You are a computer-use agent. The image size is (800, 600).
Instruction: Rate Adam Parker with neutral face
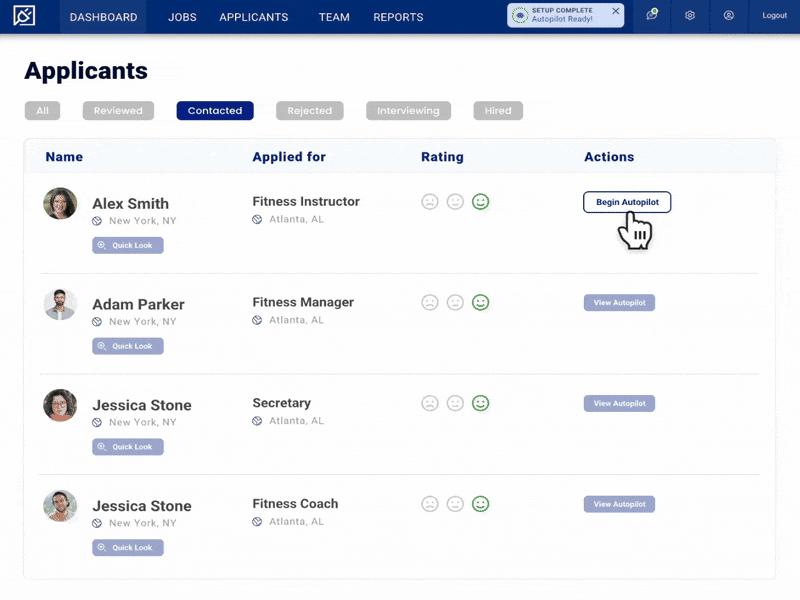(455, 302)
